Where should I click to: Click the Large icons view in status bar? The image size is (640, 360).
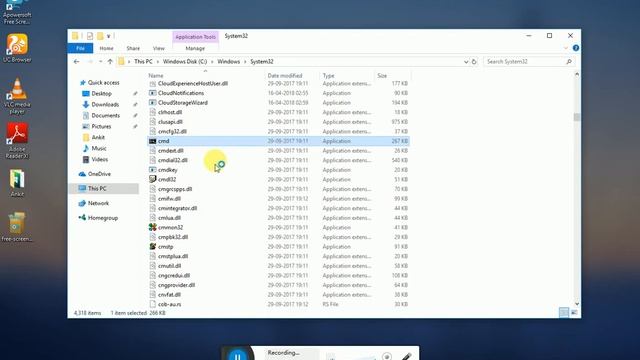click(574, 313)
